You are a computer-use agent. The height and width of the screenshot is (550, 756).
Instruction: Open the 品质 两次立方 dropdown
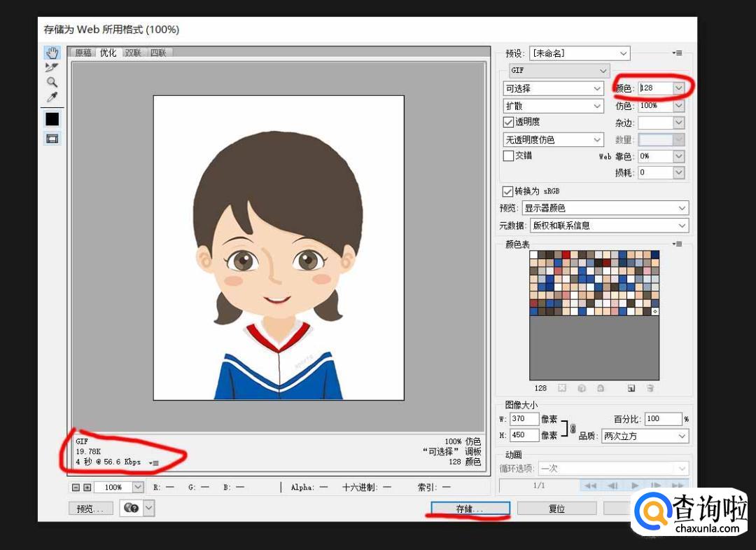(645, 436)
